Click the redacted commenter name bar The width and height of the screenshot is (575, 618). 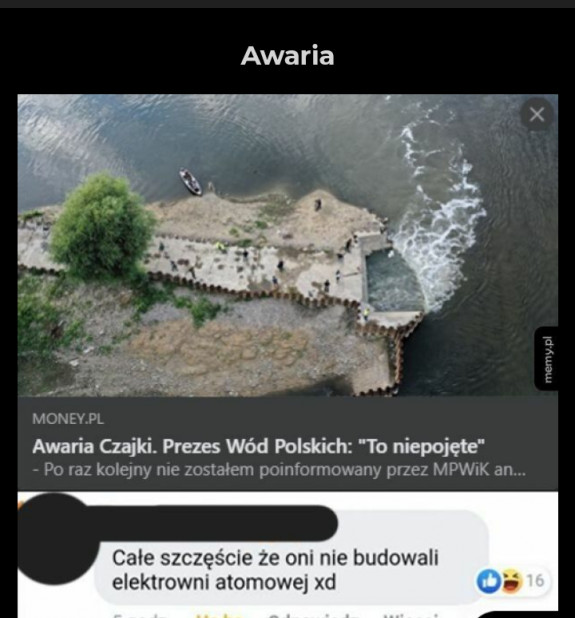pos(213,523)
